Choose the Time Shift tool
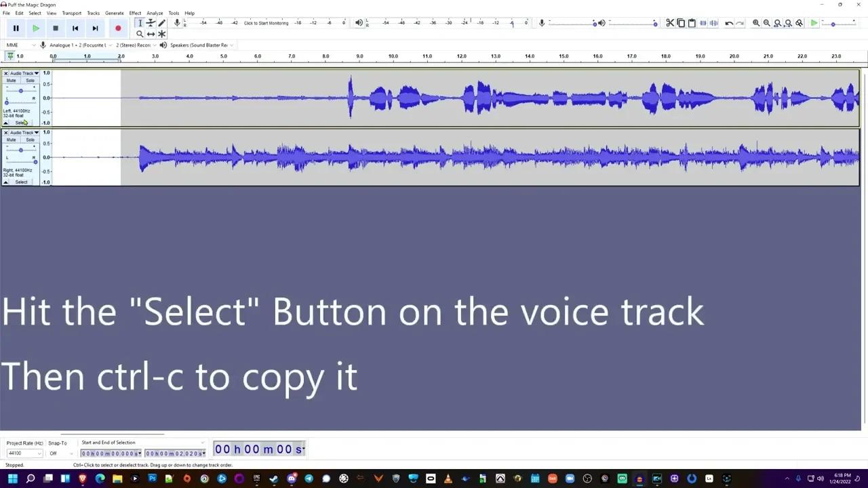Screen dimensions: 868x488 (151, 34)
